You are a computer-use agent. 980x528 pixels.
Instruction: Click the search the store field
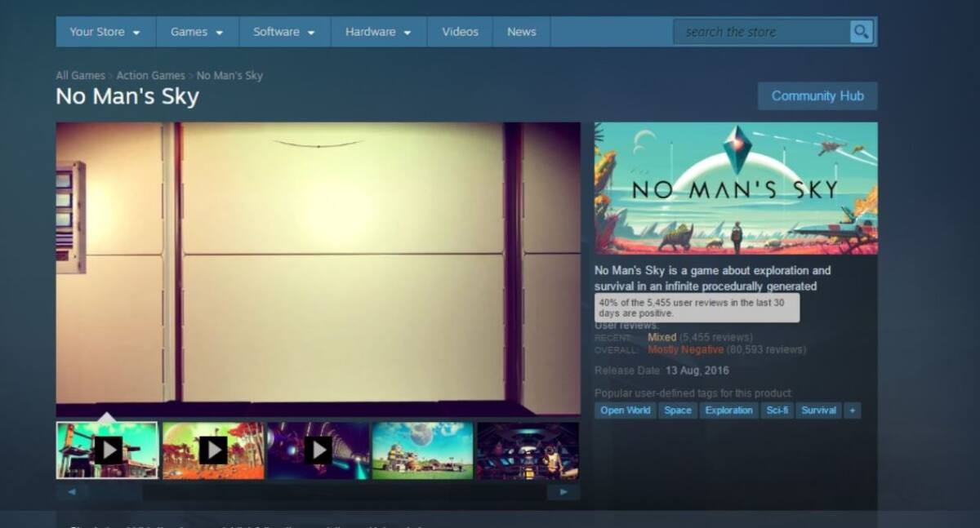[761, 32]
